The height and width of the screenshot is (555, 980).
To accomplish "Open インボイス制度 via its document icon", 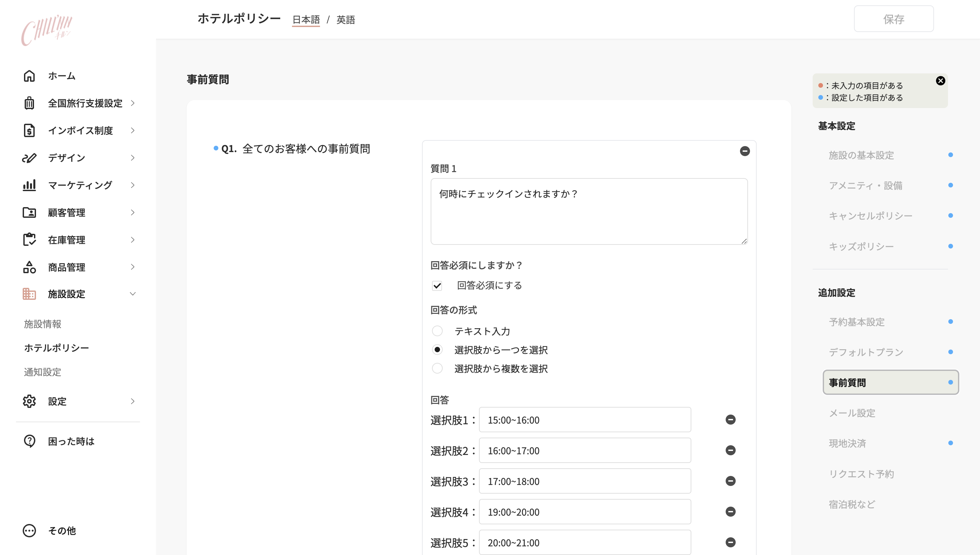I will (29, 130).
